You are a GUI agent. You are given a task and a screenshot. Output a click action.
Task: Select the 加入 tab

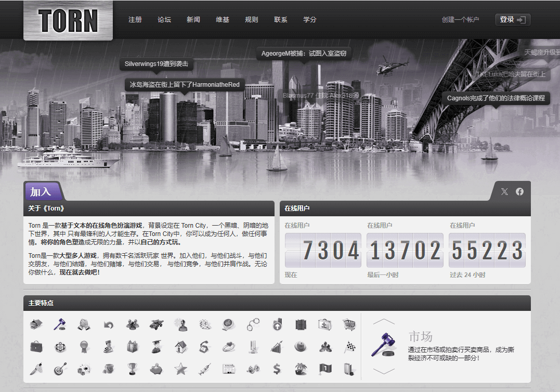point(44,191)
